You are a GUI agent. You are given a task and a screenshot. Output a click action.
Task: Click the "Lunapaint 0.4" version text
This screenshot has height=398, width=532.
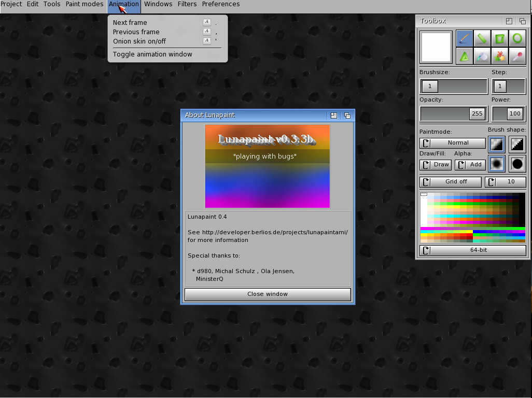coord(207,217)
